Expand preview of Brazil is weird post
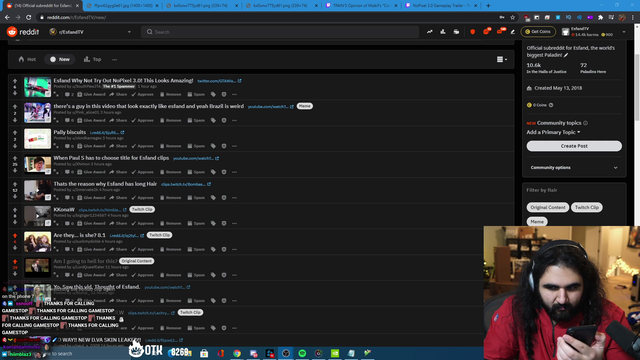640x360 pixels. 56,120
